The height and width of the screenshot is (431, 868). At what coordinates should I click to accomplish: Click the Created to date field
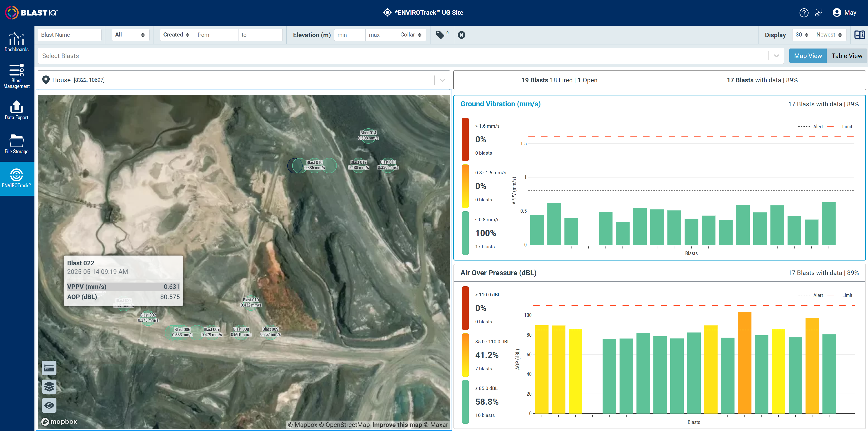[260, 35]
